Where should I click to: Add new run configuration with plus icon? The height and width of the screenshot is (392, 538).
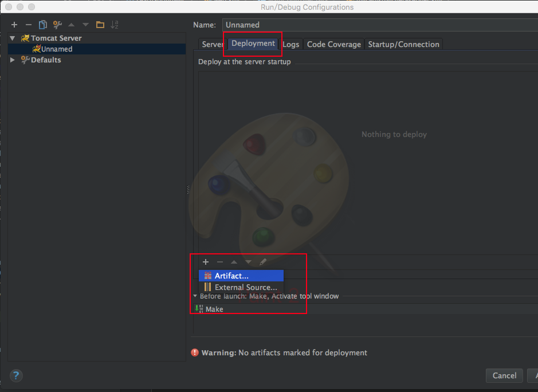[x=14, y=25]
